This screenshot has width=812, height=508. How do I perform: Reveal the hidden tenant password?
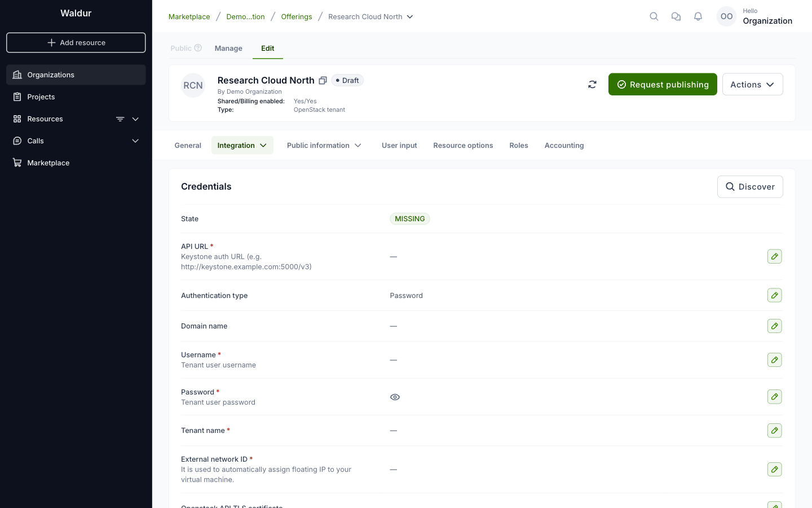pyautogui.click(x=395, y=397)
